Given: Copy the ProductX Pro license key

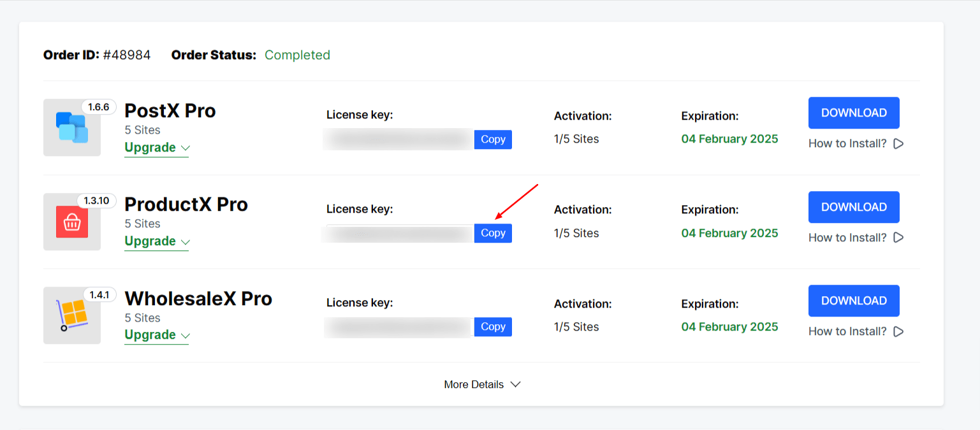Looking at the screenshot, I should point(493,233).
